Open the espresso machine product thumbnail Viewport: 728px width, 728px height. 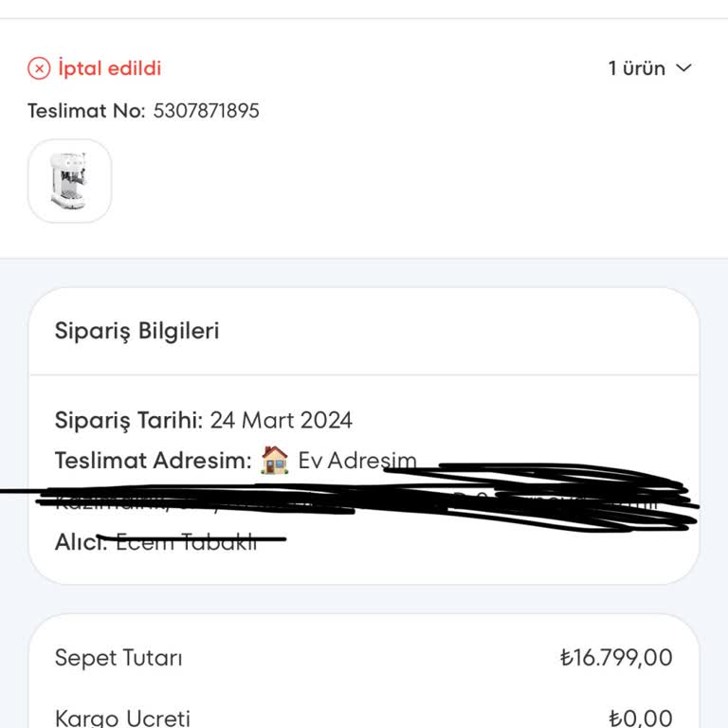(70, 181)
